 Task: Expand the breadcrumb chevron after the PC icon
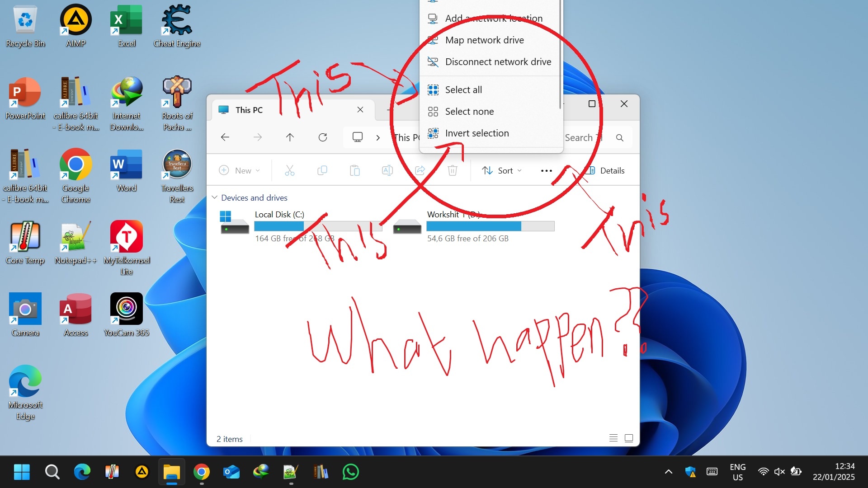pos(378,137)
